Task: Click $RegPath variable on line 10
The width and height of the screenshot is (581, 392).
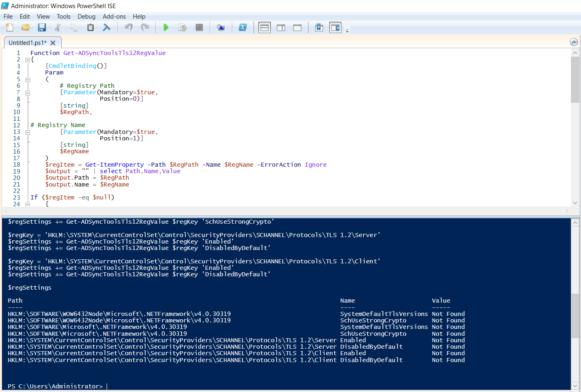Action: pyautogui.click(x=74, y=112)
